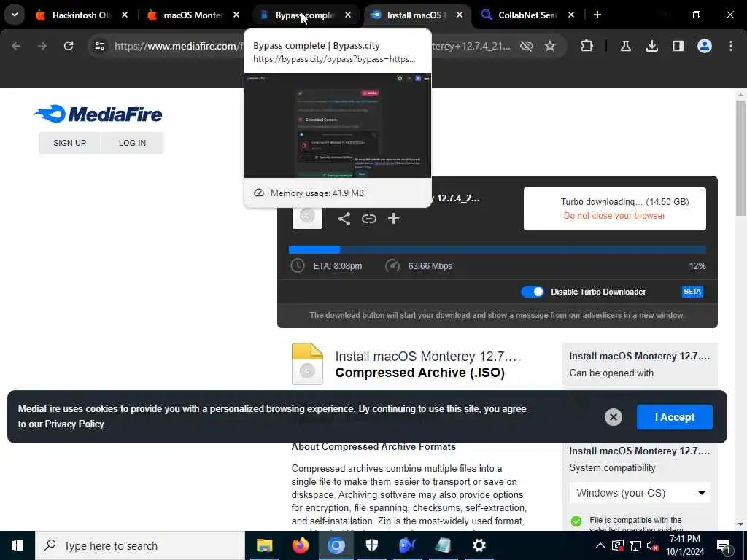Open the tab search dropdown chevron
This screenshot has height=560, width=747.
pos(15,15)
